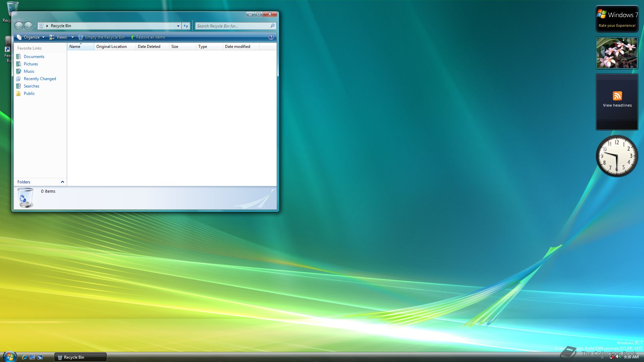Click the Searches folder icon
This screenshot has height=362, width=644.
pos(18,86)
